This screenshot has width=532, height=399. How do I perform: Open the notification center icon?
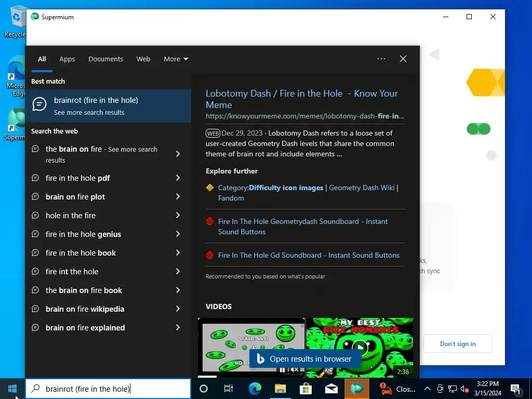pos(516,389)
